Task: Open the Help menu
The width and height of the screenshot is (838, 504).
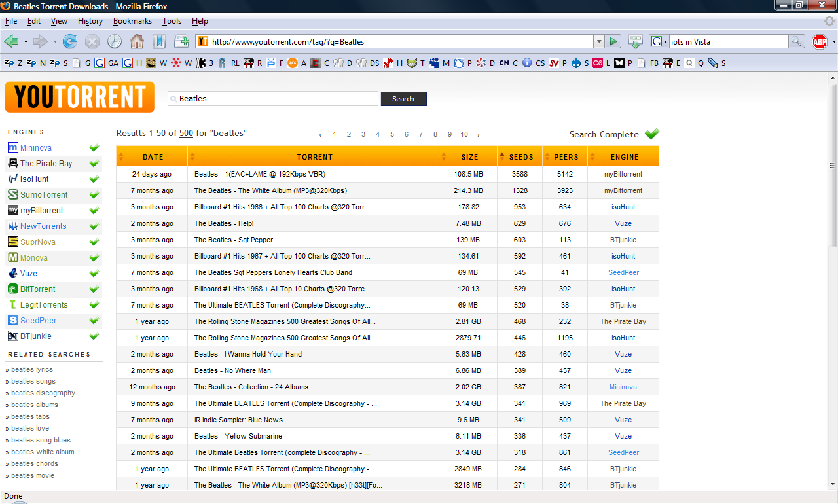Action: pos(200,21)
